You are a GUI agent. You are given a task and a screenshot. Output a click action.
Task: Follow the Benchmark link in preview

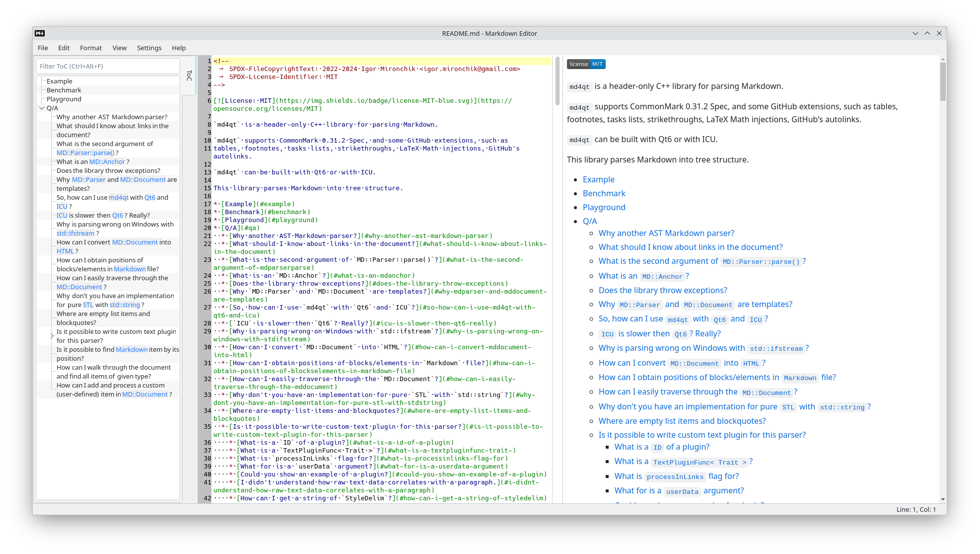pyautogui.click(x=604, y=193)
